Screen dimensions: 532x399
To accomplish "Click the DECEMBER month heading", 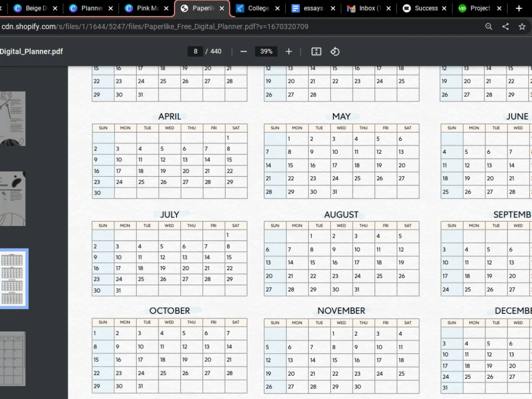I will tap(513, 311).
